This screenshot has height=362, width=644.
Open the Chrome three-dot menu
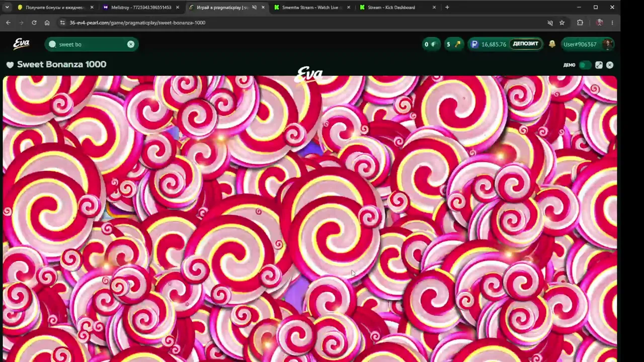(612, 23)
